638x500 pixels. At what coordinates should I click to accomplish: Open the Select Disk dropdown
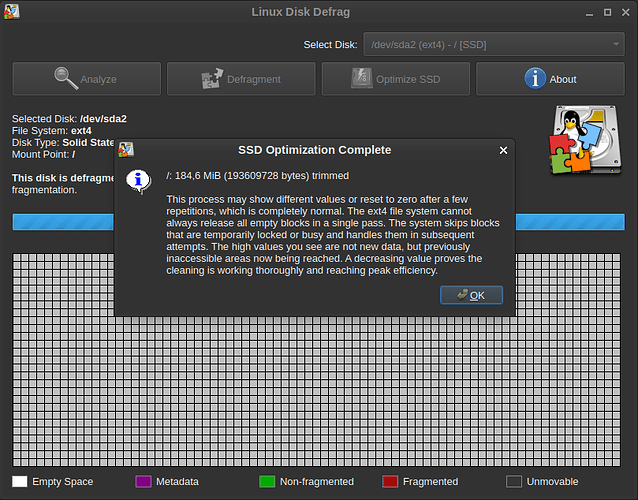492,45
